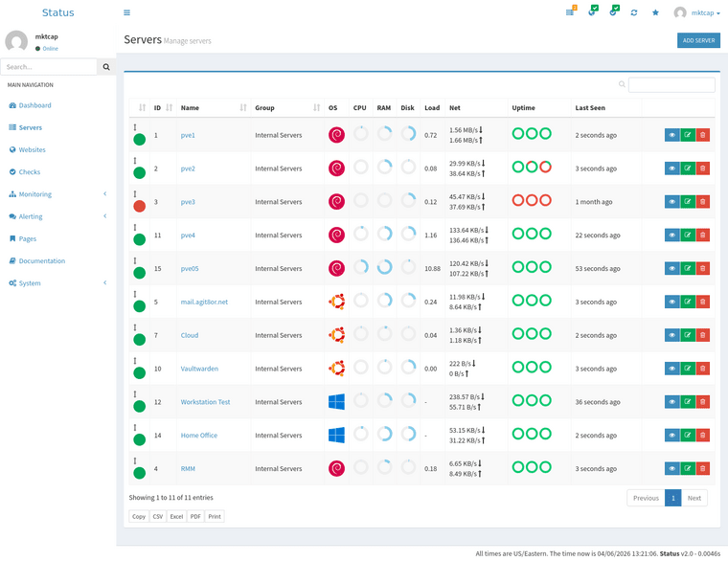
Task: Export table with Copy button
Action: coord(139,516)
